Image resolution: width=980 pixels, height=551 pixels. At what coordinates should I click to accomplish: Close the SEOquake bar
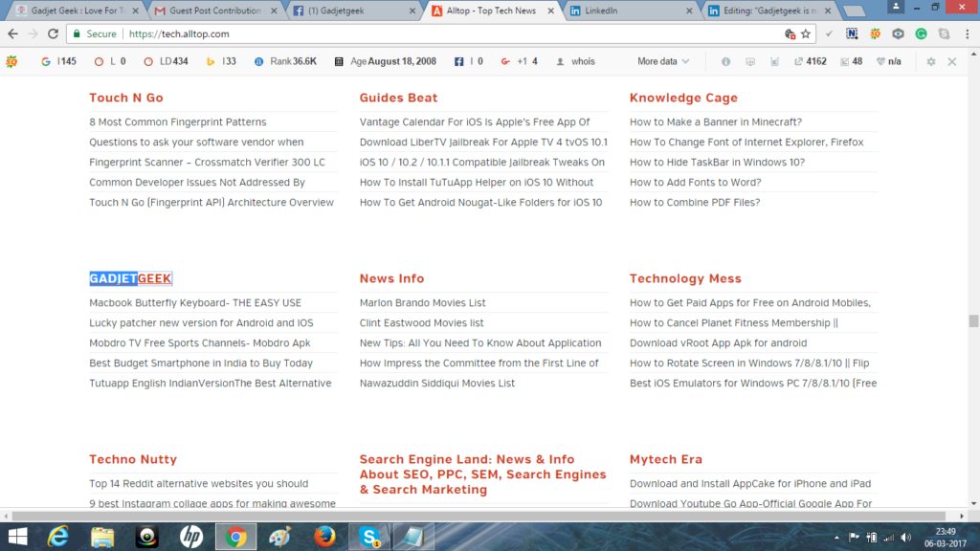coord(952,62)
